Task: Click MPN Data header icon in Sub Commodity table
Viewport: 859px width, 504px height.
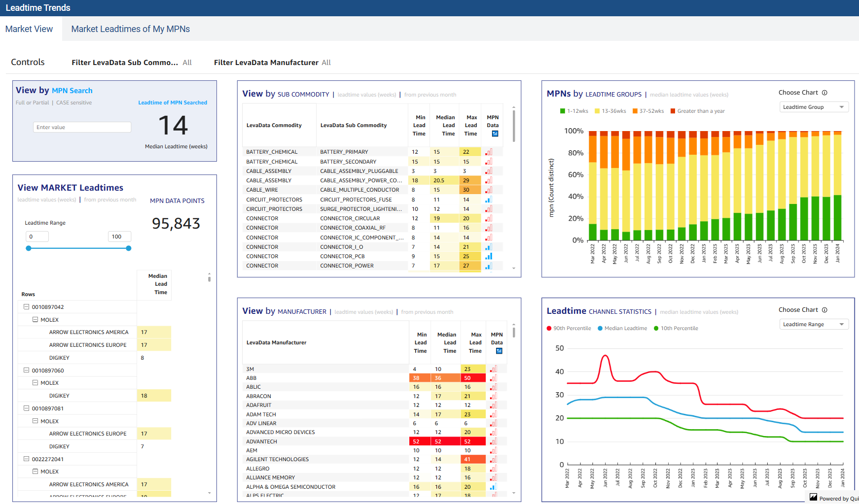Action: click(495, 134)
